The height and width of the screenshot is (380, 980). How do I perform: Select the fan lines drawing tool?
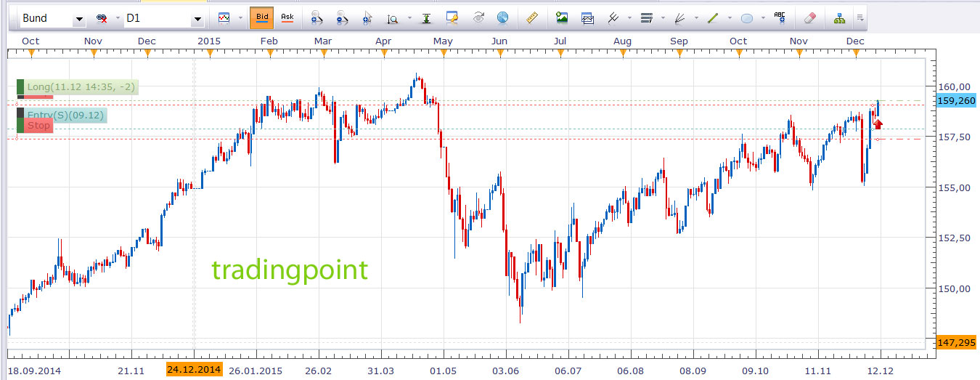[680, 18]
